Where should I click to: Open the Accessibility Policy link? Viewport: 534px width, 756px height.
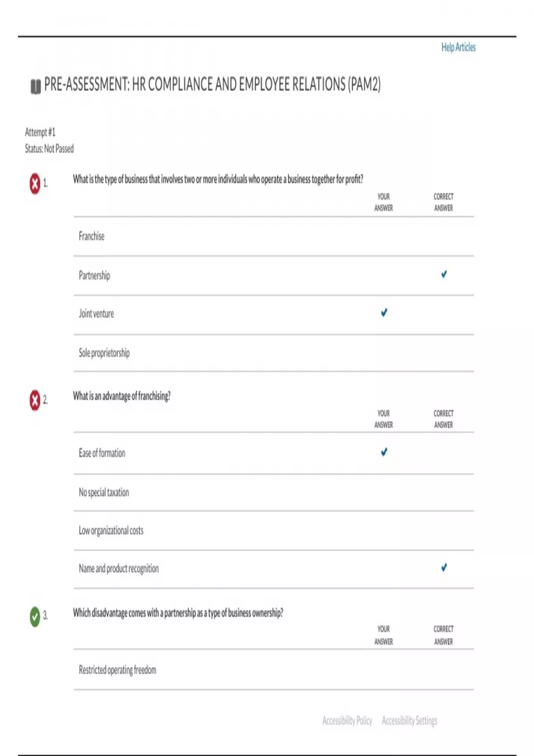click(347, 720)
